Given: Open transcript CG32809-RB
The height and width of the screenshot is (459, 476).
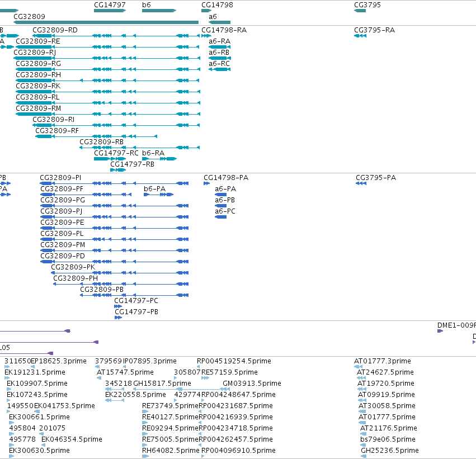Looking at the screenshot, I should [x=101, y=142].
